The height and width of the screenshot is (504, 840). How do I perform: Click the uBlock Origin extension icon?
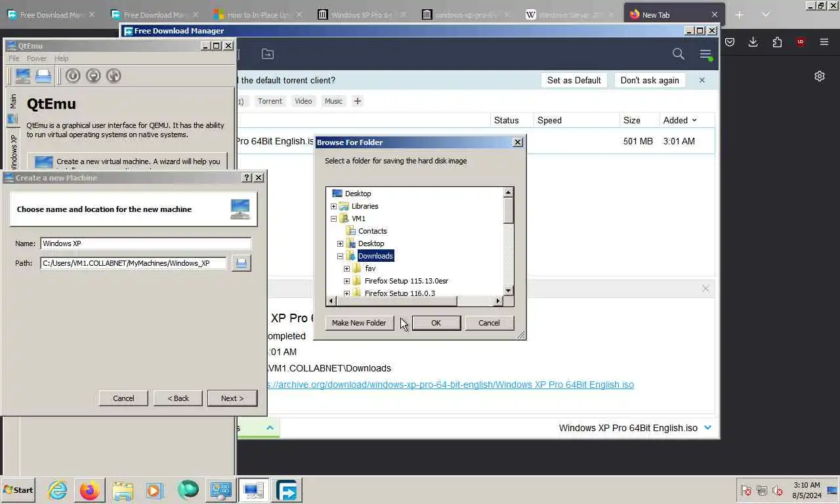[801, 42]
